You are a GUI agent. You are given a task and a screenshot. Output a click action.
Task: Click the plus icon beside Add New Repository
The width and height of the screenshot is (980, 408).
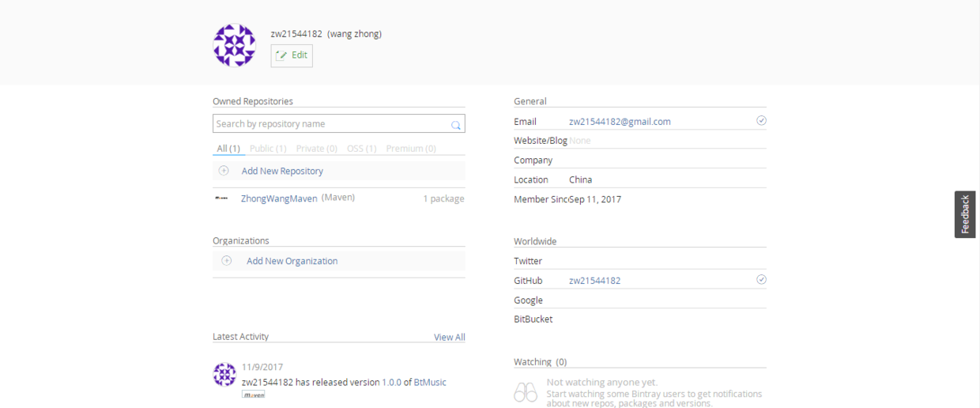(224, 171)
